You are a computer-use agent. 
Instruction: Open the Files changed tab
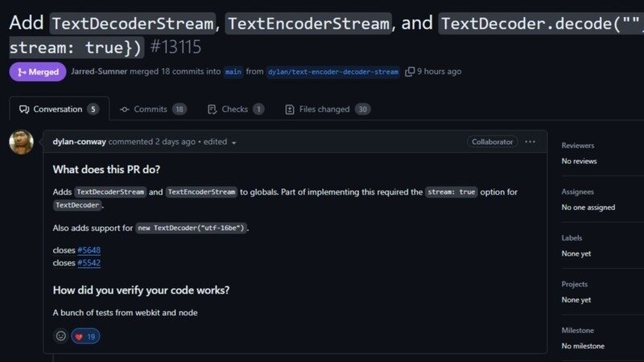[327, 109]
